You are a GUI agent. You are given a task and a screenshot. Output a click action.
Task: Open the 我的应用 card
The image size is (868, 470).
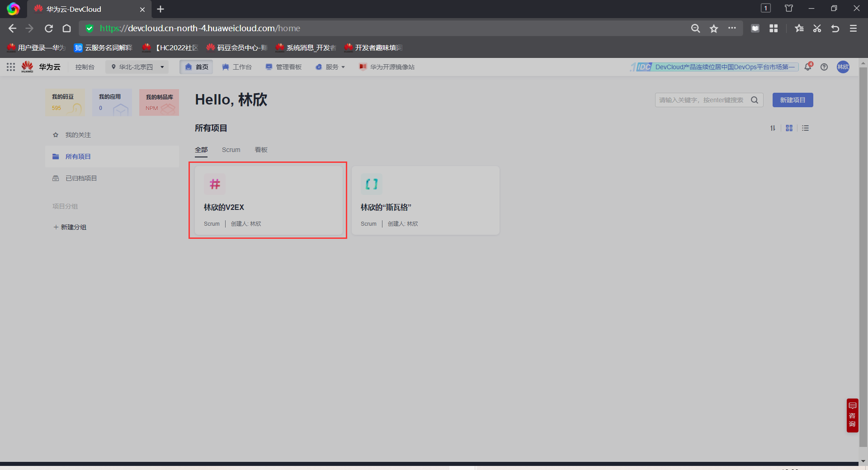click(112, 102)
